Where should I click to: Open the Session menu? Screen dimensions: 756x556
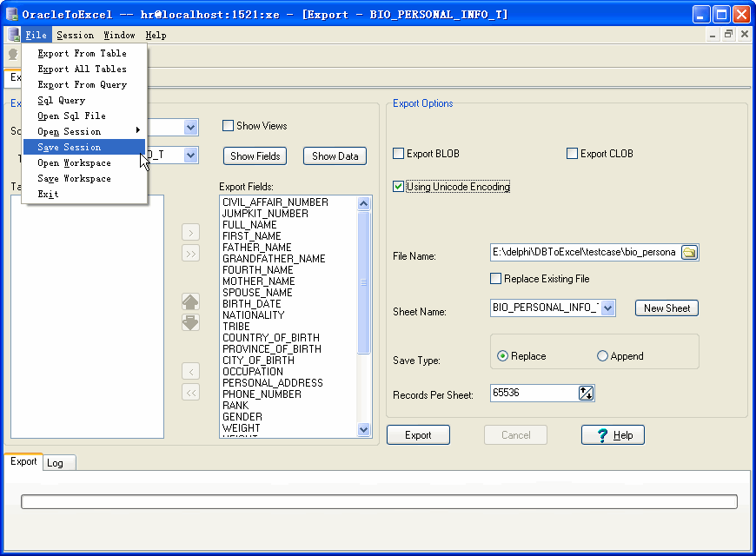(76, 36)
